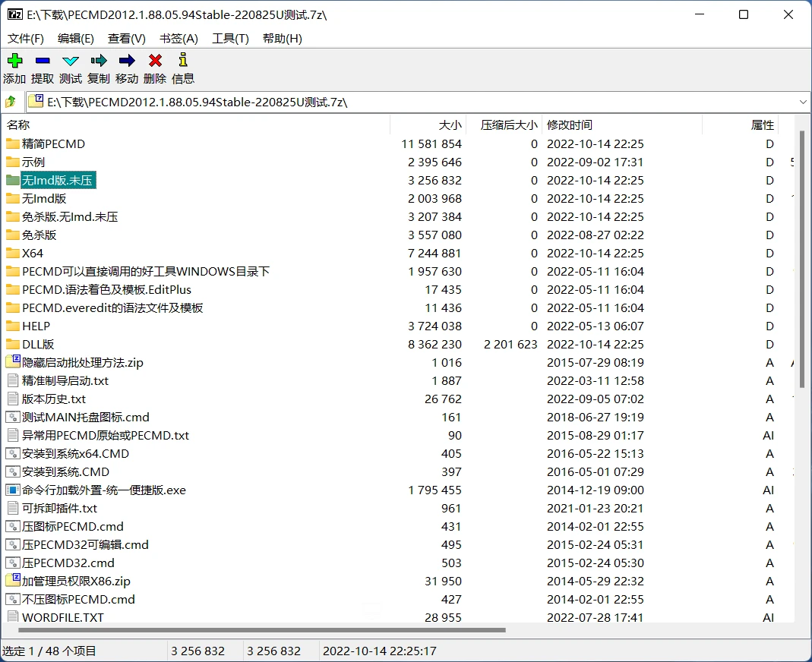Screen dimensions: 812x662
Task: Click the horizontal scrollbar thumb
Action: point(262,630)
